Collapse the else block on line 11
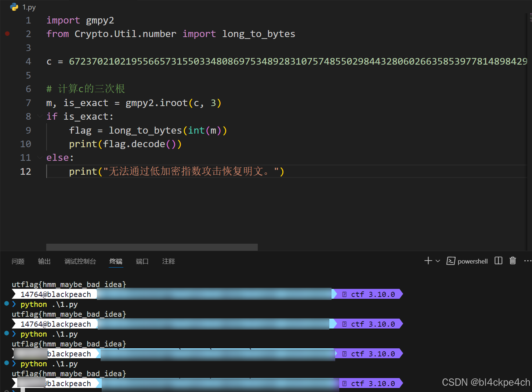The height and width of the screenshot is (392, 532). point(40,157)
